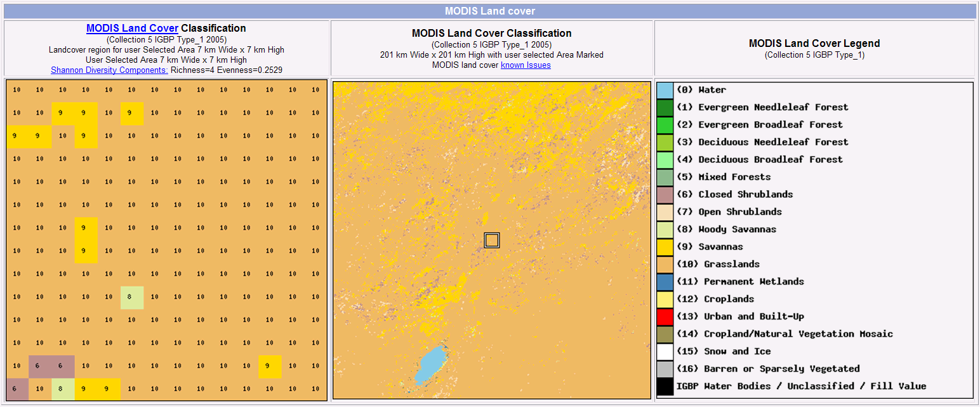Click the Urban and Built-Up red swatch
980x407 pixels.
[x=665, y=317]
